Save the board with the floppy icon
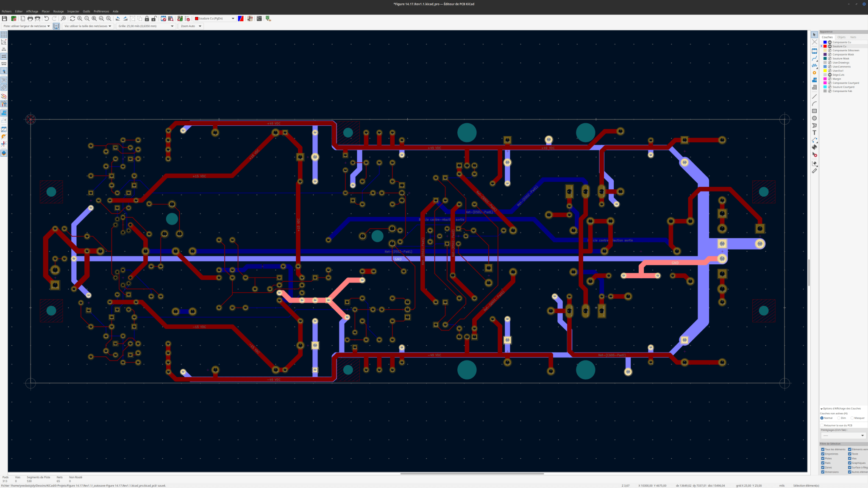The image size is (868, 488). point(4,19)
